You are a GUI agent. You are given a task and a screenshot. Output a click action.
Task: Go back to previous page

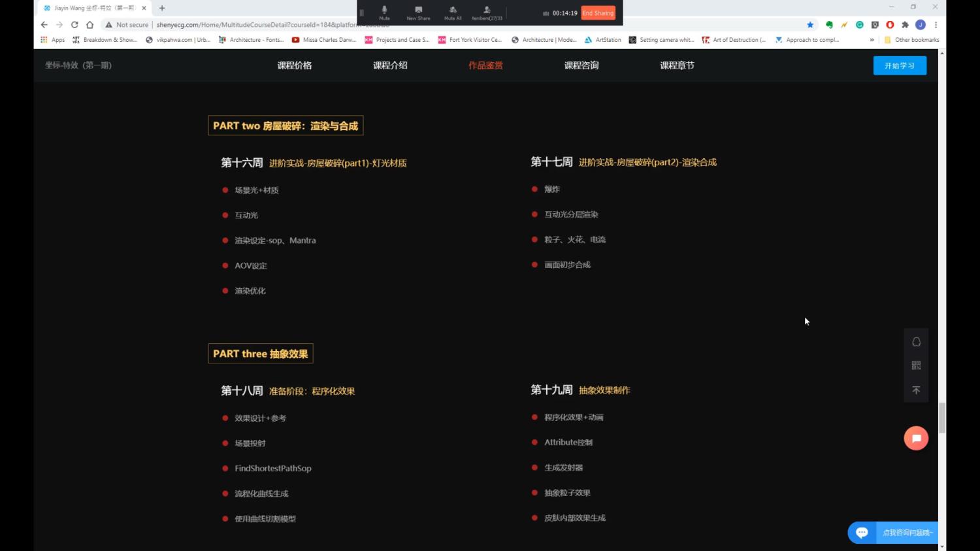[44, 25]
